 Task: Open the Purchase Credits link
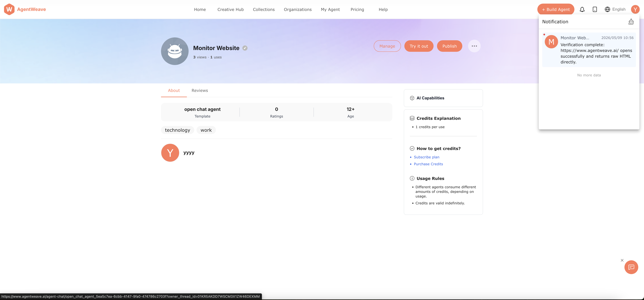tap(428, 164)
